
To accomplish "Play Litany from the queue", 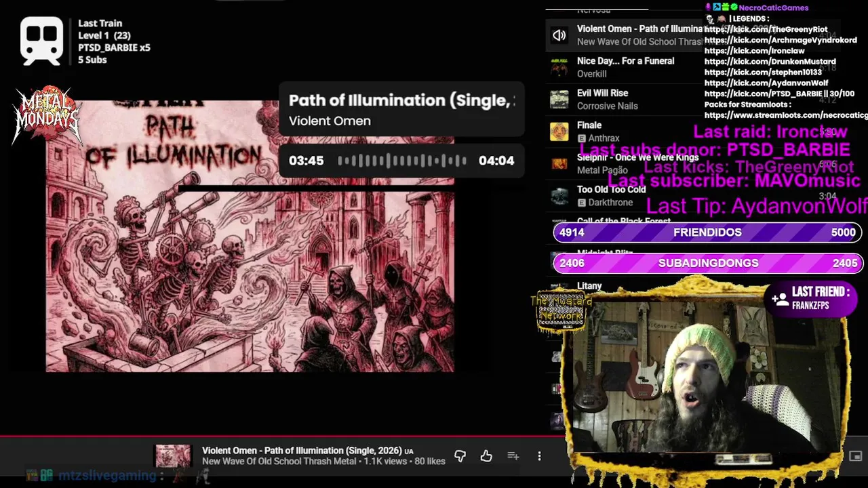I will 589,286.
